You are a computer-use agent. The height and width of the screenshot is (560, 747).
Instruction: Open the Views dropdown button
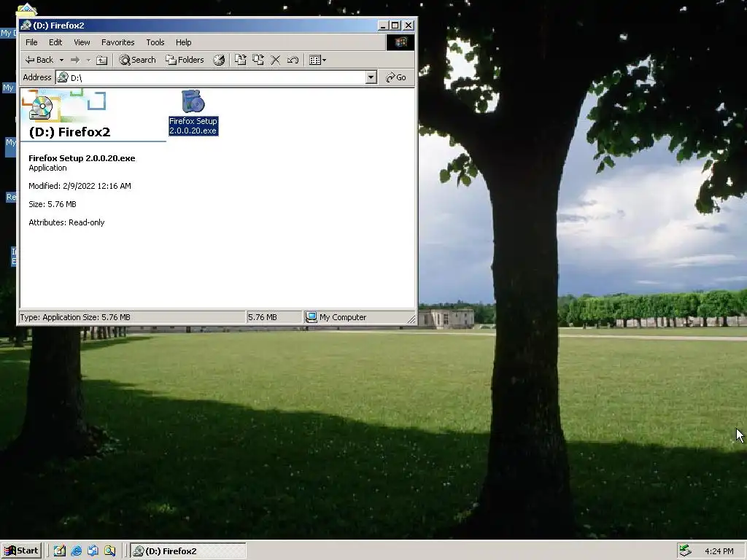318,60
